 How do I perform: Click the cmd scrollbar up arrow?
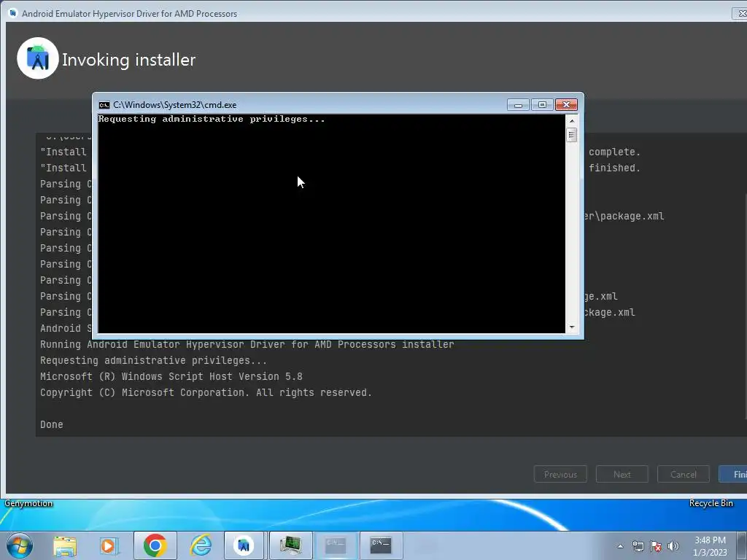pyautogui.click(x=572, y=121)
